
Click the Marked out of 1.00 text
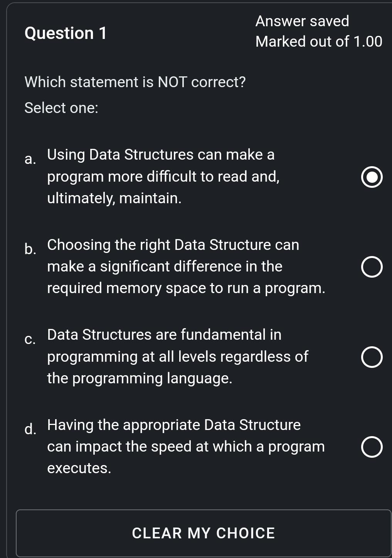click(x=318, y=41)
